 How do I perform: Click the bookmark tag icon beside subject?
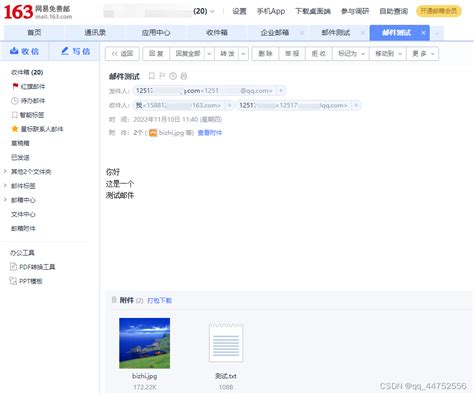click(152, 76)
